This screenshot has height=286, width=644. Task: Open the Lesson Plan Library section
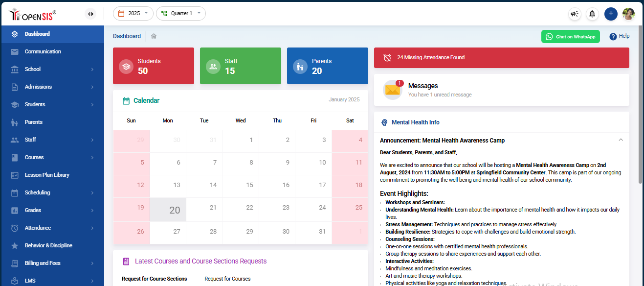(x=46, y=175)
